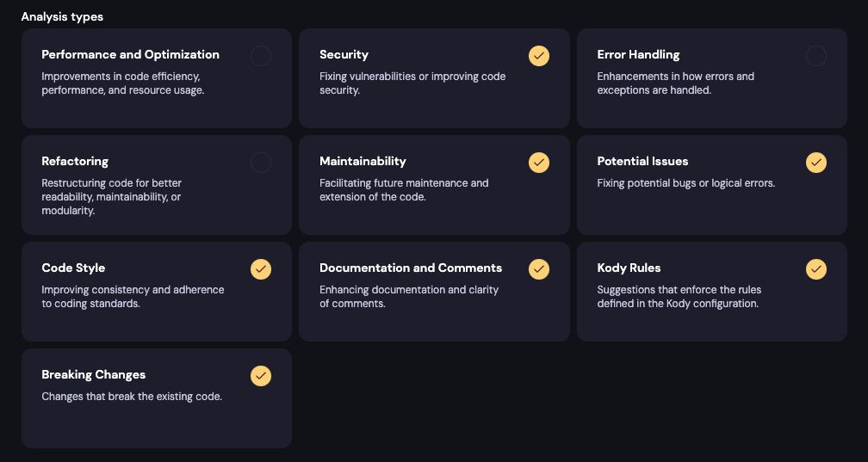Uncheck the Code Style checkmark

[261, 269]
